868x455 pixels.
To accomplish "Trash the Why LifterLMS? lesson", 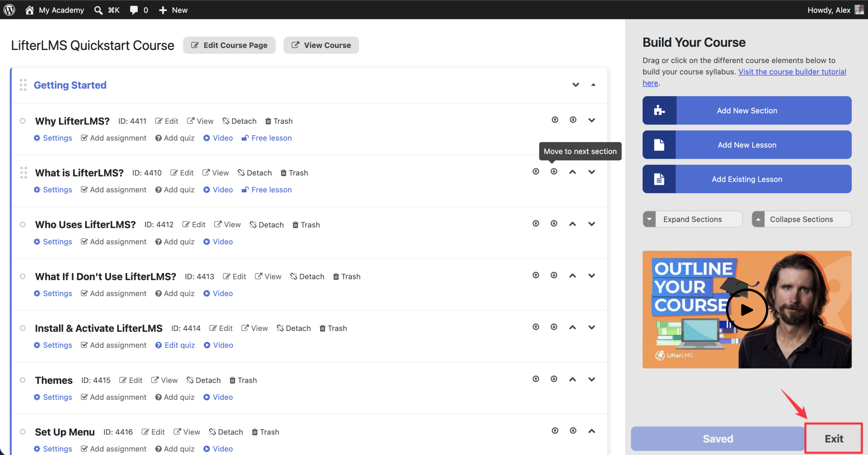I will 279,121.
